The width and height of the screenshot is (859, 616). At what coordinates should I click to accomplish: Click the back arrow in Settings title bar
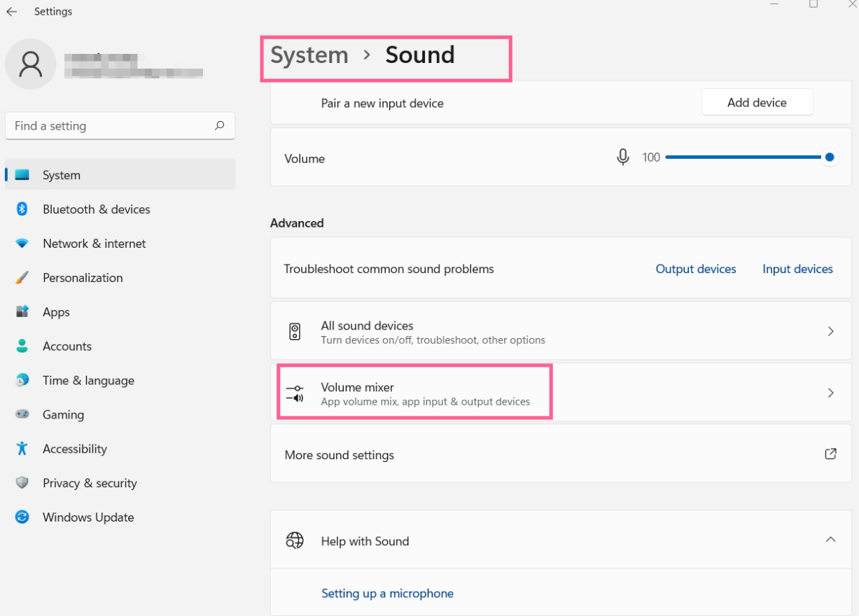(x=11, y=12)
